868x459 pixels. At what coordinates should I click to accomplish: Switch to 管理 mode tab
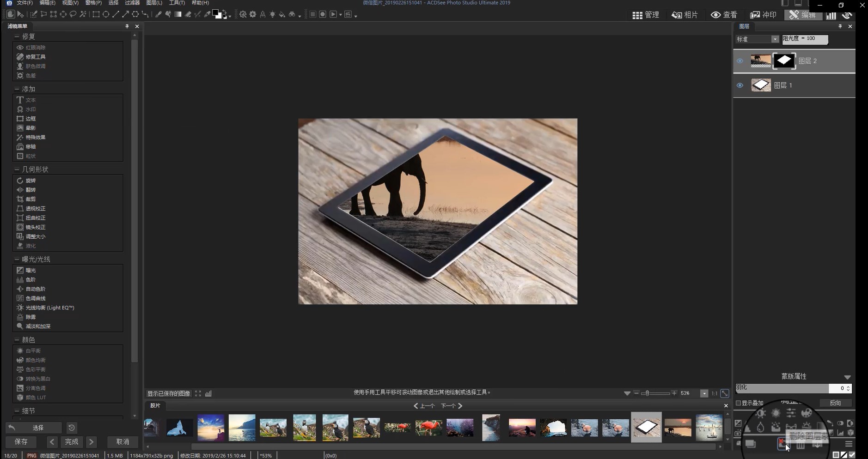(646, 15)
